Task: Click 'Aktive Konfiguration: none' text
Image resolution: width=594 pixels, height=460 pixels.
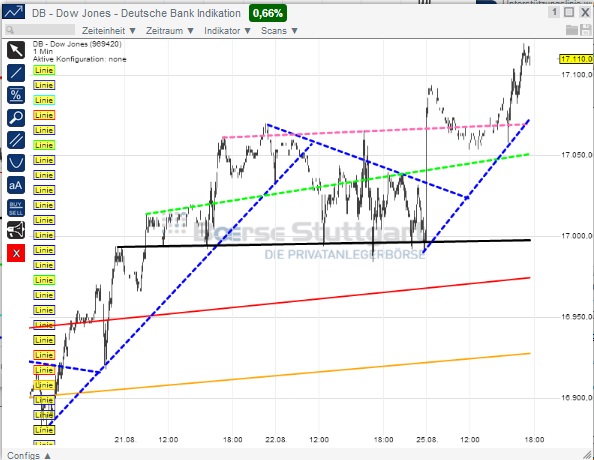Action: click(80, 59)
